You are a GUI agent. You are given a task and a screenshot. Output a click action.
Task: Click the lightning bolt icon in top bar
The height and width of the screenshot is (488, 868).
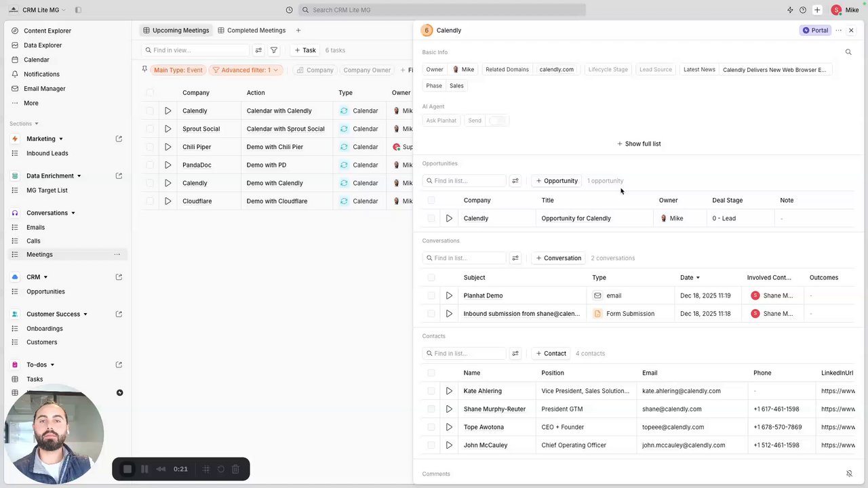coord(790,10)
